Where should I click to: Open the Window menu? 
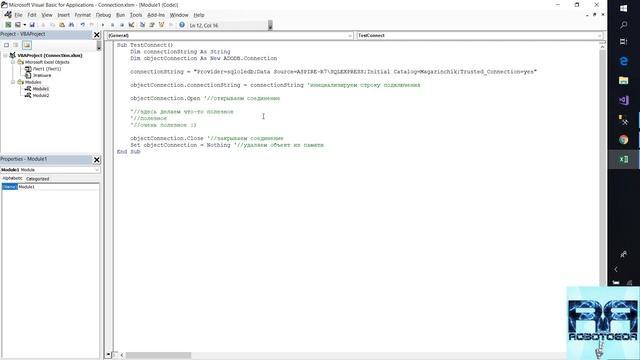pyautogui.click(x=179, y=15)
